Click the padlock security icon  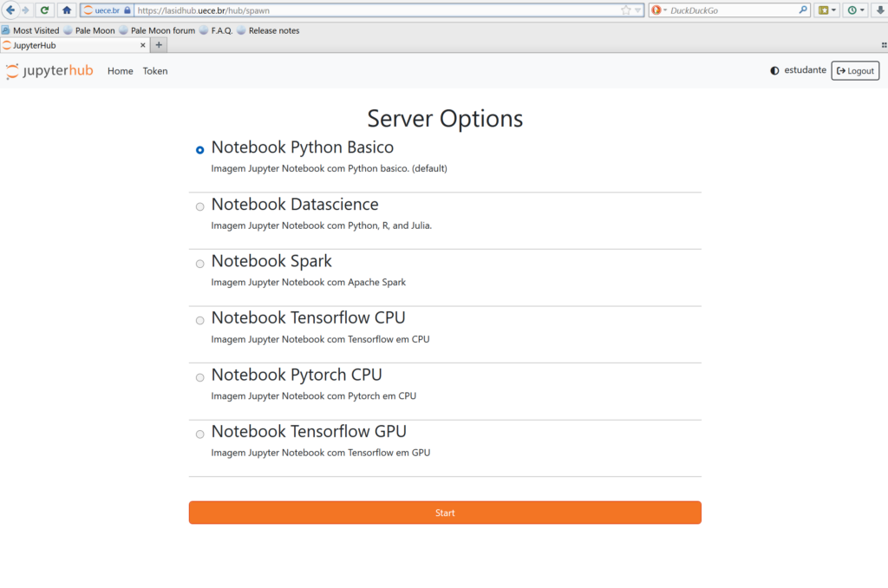127,10
